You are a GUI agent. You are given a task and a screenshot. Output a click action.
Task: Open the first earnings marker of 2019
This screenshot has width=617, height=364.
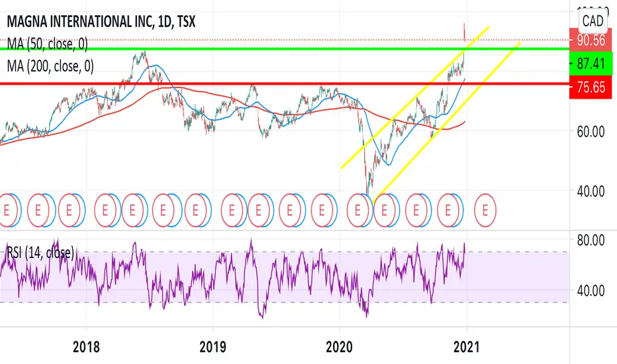pos(232,210)
